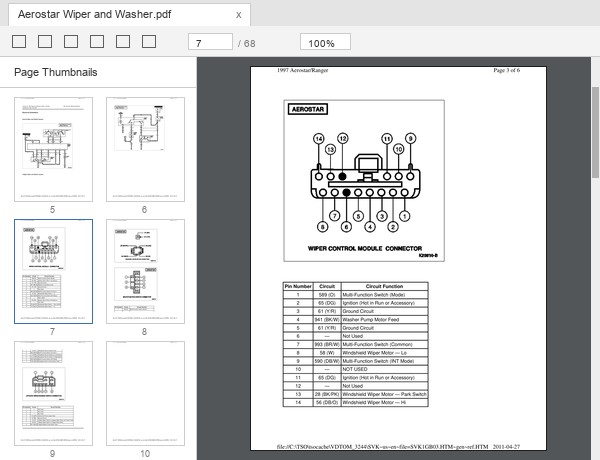Click the 590 (DB/W) circuit cell
Image resolution: width=600 pixels, height=460 pixels.
pyautogui.click(x=327, y=361)
